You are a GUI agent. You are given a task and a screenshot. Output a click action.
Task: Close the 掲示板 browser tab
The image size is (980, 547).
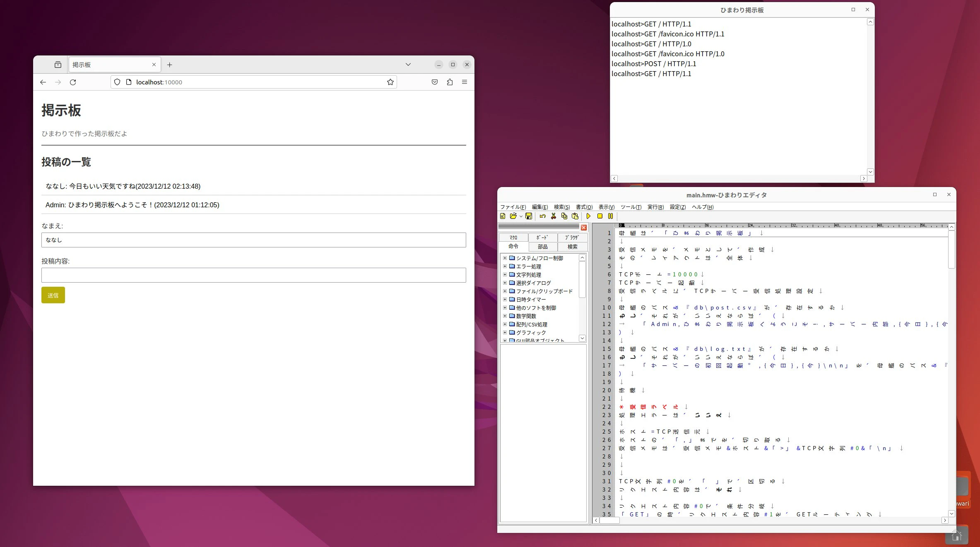(154, 65)
